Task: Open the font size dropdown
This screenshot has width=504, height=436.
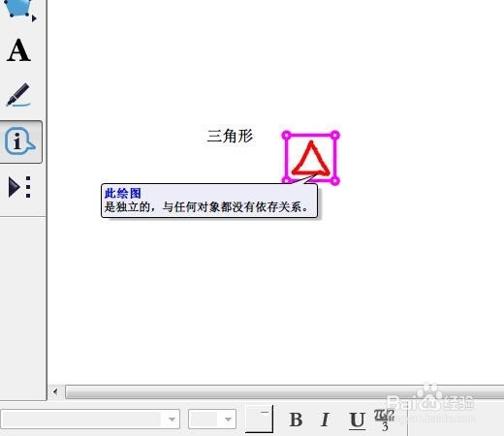Action: point(212,420)
